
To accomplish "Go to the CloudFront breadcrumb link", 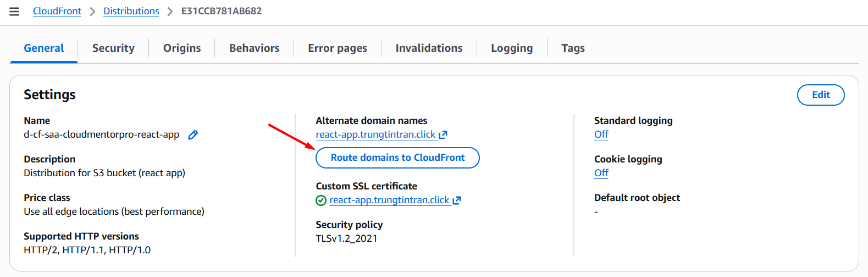I will [x=57, y=11].
